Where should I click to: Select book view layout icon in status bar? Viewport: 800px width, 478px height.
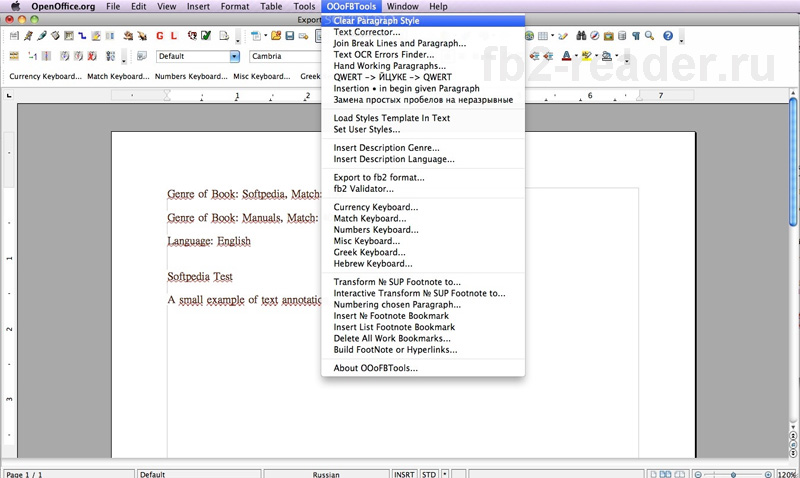pos(680,474)
